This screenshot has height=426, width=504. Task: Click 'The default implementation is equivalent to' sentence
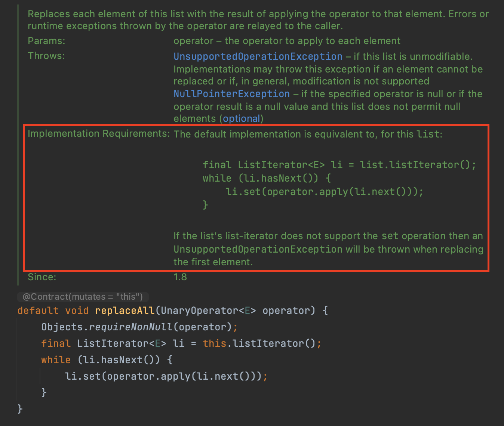pyautogui.click(x=308, y=134)
